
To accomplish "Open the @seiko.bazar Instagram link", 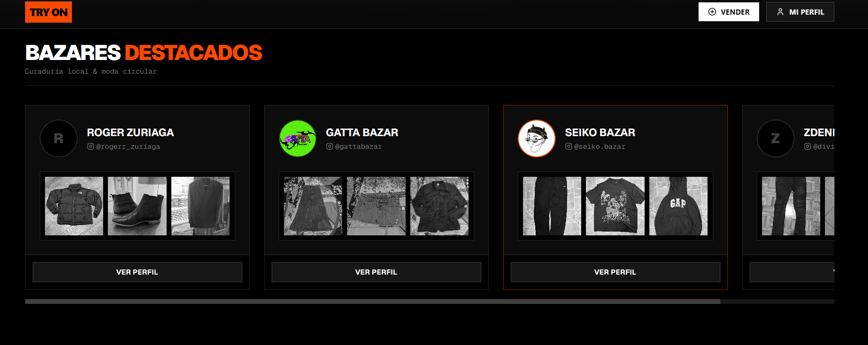I will coord(600,147).
